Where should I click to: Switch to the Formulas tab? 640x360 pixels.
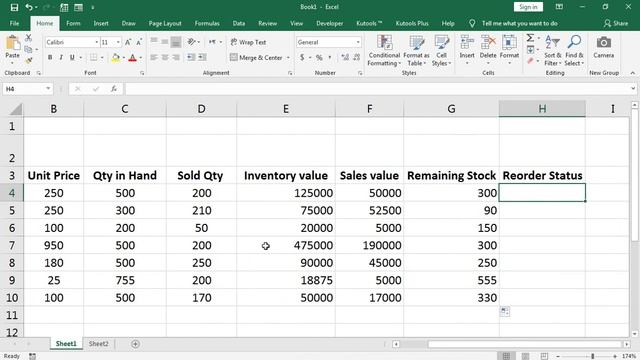tap(207, 23)
